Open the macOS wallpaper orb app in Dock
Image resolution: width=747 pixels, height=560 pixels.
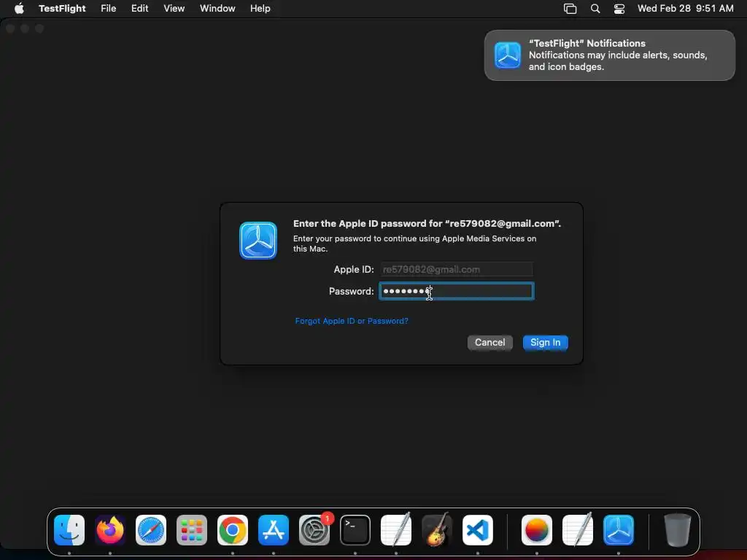[x=537, y=530]
